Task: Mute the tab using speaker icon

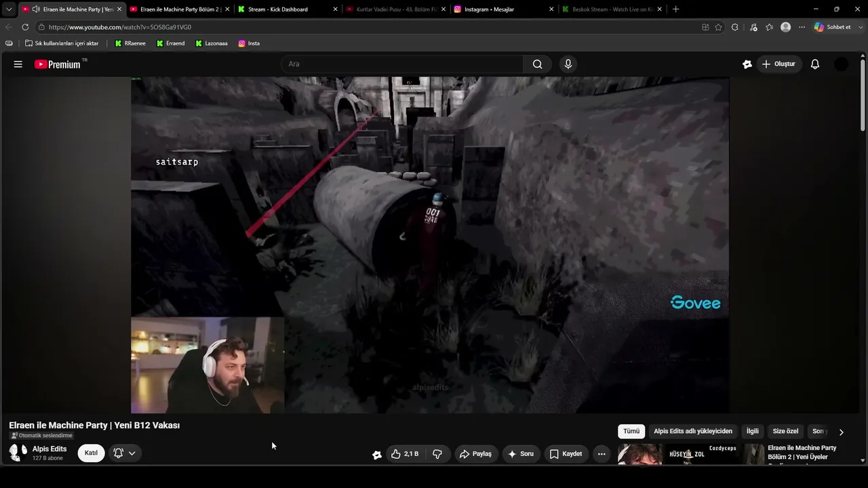Action: coord(35,9)
